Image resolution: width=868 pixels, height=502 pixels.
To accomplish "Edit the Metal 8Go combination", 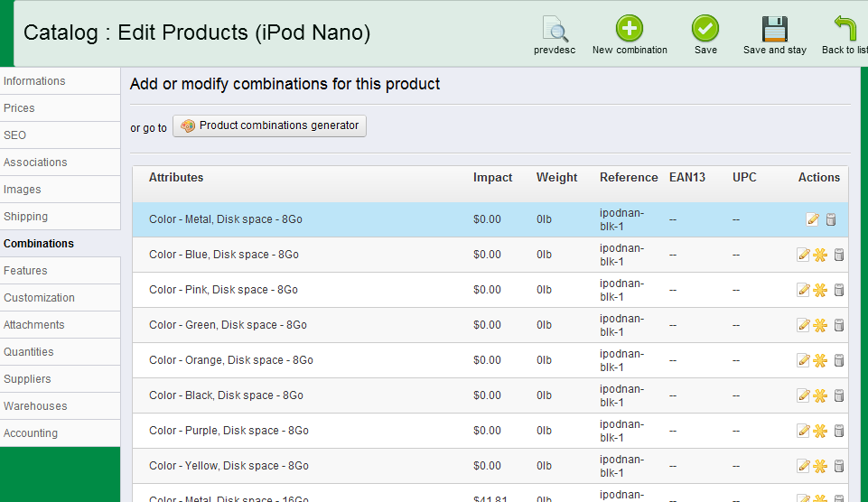I will [x=813, y=219].
